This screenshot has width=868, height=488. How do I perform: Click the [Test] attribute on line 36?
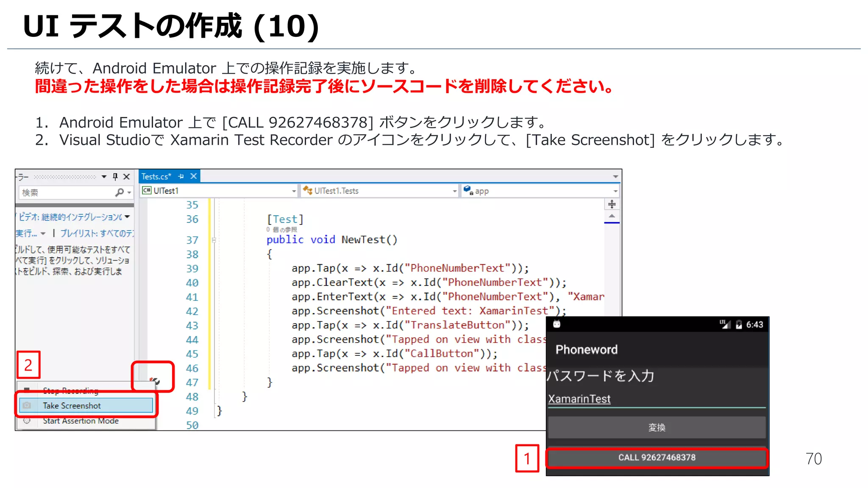285,219
